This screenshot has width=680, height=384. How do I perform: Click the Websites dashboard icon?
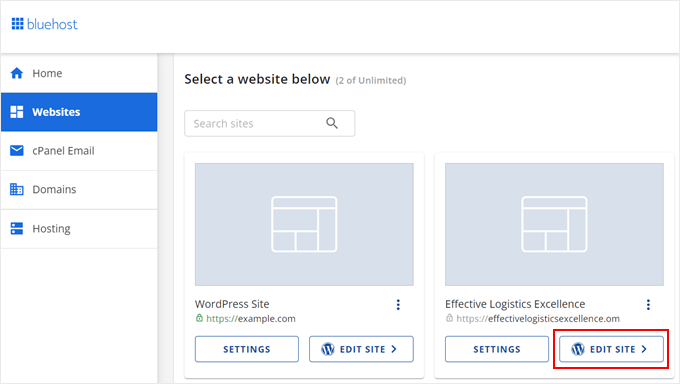coord(17,112)
